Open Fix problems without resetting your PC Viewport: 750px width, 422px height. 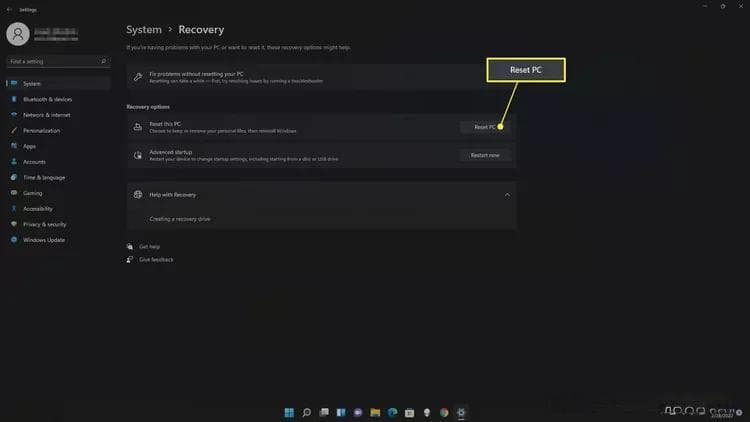coord(306,77)
